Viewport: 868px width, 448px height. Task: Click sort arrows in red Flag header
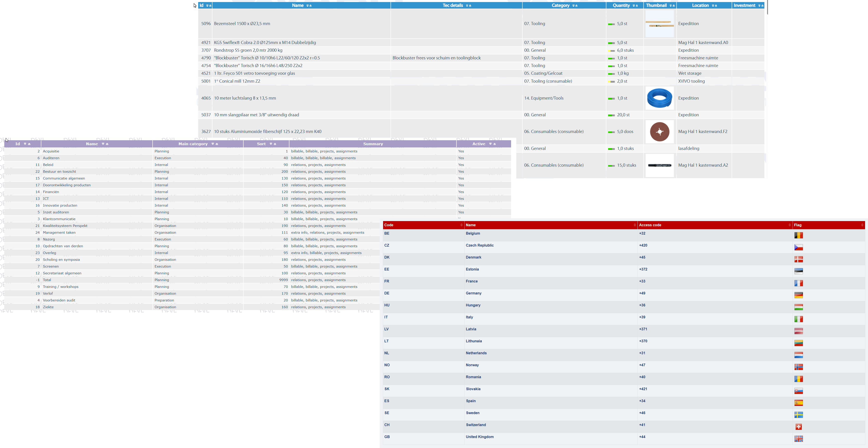click(x=862, y=225)
